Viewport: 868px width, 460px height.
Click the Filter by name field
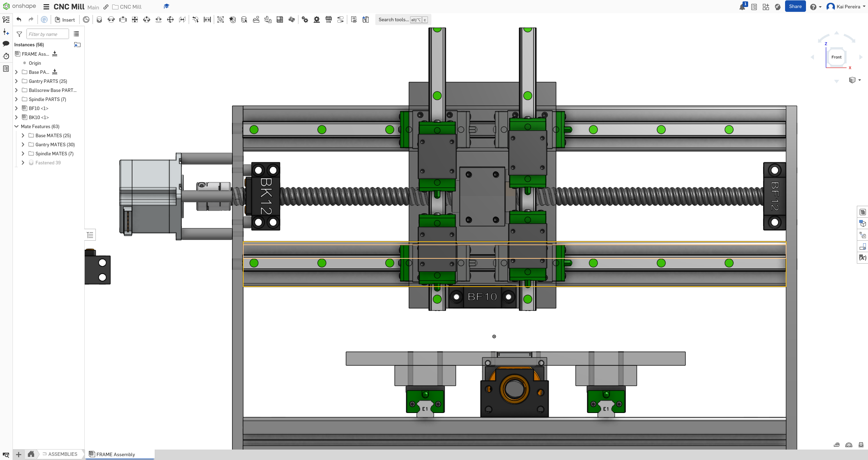pyautogui.click(x=47, y=34)
